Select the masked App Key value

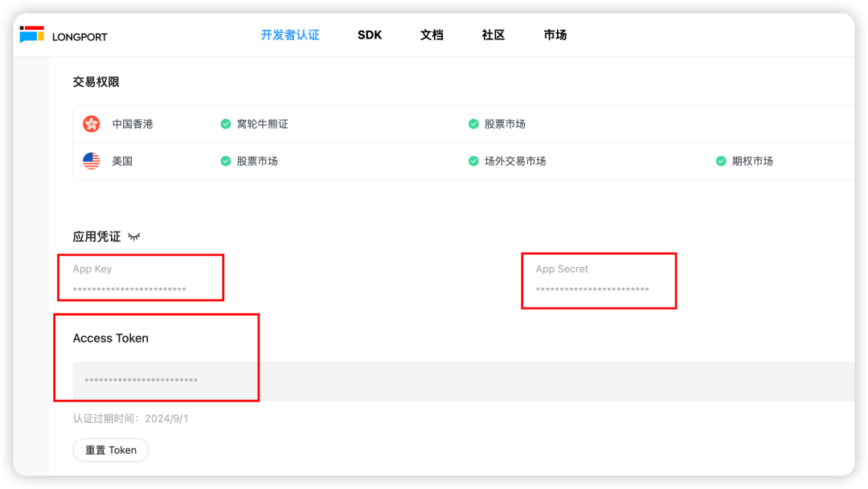[x=129, y=290]
